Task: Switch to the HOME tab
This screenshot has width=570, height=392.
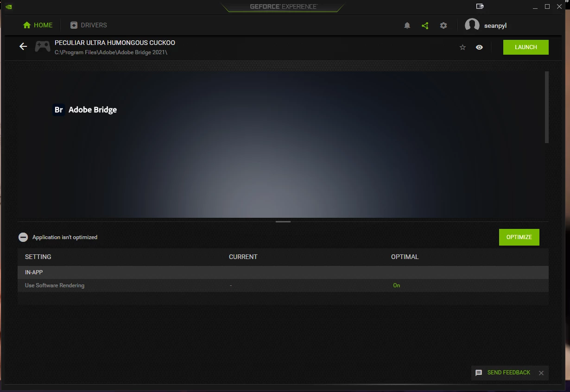Action: click(x=38, y=25)
